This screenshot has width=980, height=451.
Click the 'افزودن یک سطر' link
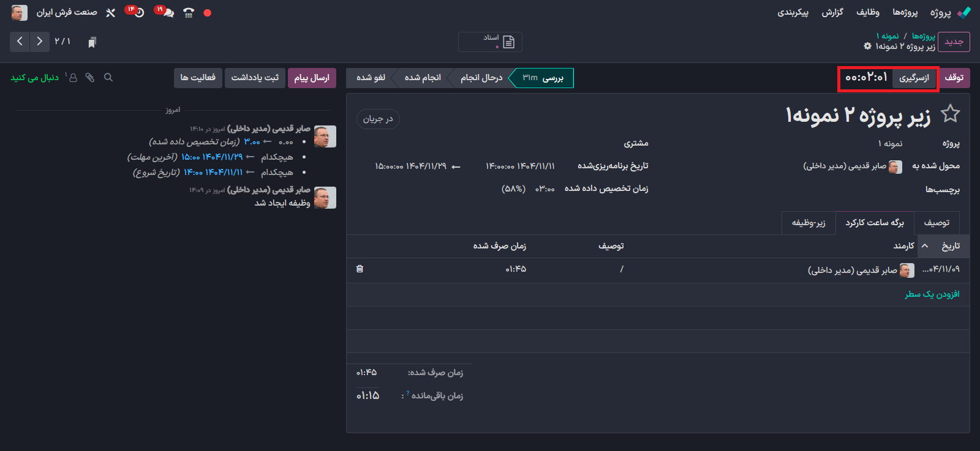(932, 294)
